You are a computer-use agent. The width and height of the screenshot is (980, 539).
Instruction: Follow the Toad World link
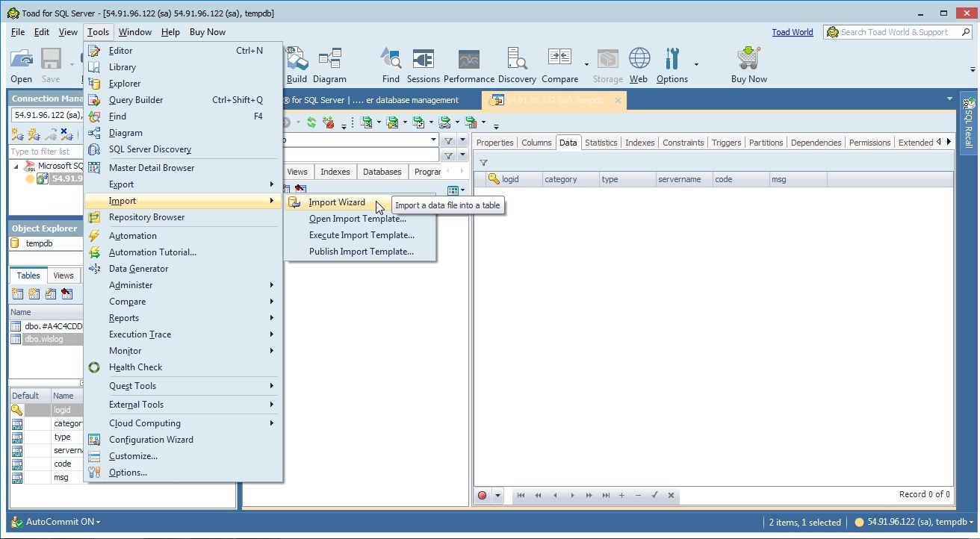(793, 32)
